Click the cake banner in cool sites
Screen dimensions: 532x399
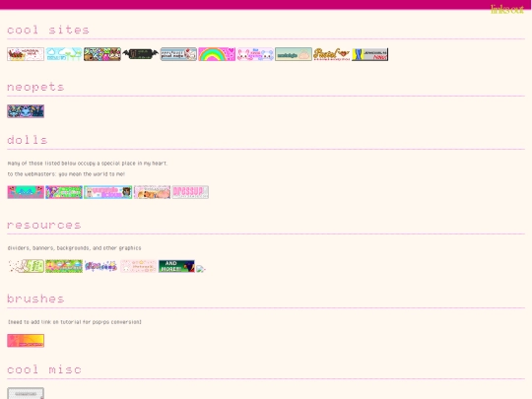point(26,54)
